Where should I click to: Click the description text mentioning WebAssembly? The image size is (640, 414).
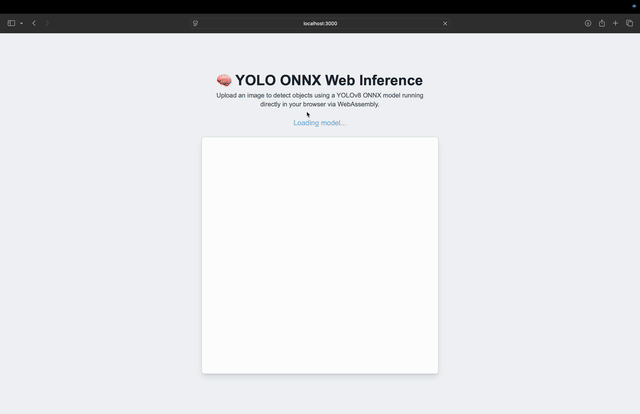(320, 100)
